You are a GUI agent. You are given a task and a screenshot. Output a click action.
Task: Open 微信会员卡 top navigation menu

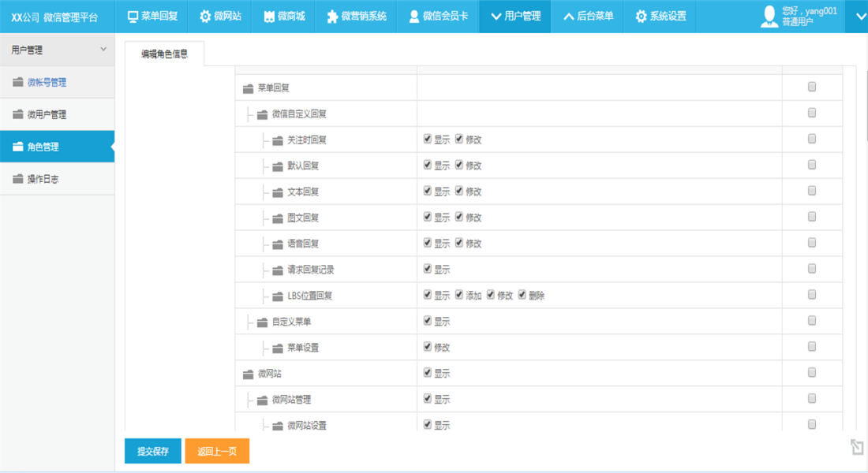[439, 17]
